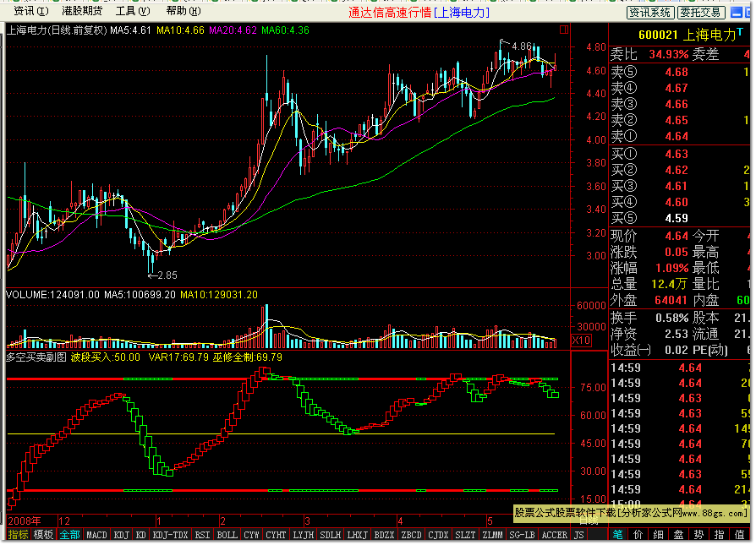Screen dimensions: 756x545
Task: Switch to BOLL indicator
Action: click(x=227, y=535)
